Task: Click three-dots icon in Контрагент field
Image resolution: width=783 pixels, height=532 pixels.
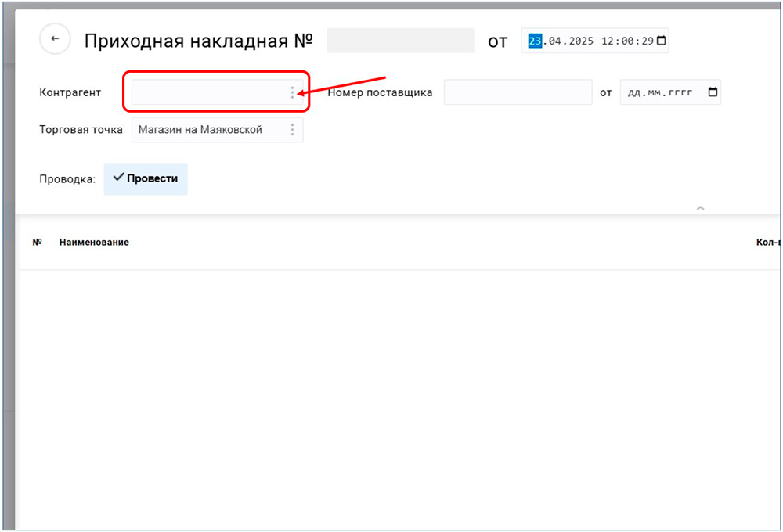Action: click(x=293, y=92)
